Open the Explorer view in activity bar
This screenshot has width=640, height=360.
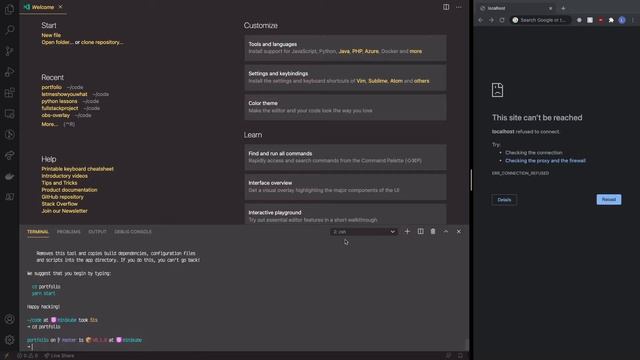tap(9, 9)
